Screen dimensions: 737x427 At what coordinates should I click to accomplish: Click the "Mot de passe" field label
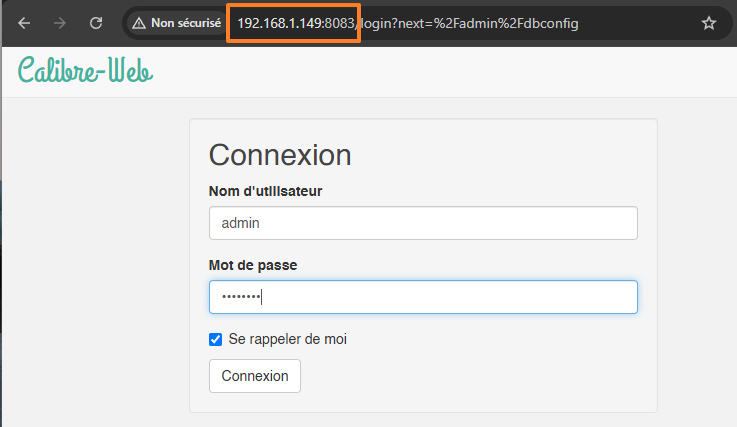tap(253, 265)
